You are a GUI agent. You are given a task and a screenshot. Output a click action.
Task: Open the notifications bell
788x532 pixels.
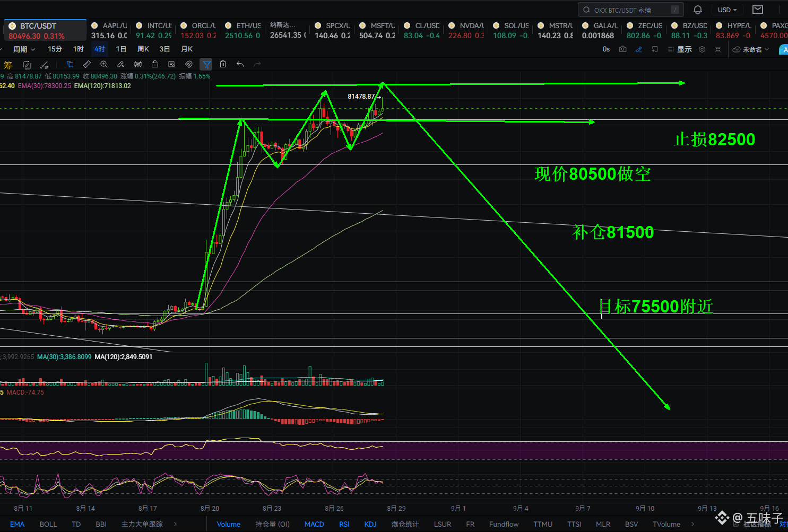698,10
